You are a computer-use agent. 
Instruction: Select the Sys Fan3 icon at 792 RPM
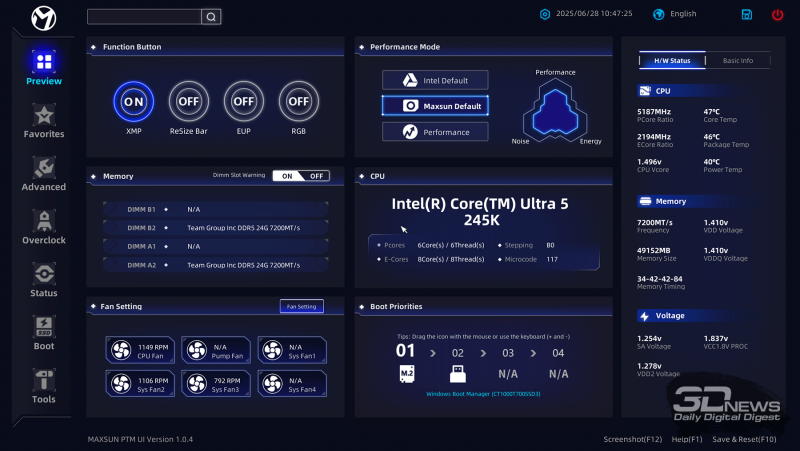(x=197, y=384)
